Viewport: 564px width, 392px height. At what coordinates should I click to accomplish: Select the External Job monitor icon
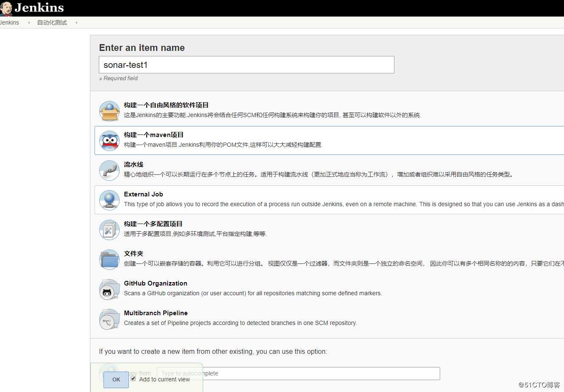coord(109,200)
